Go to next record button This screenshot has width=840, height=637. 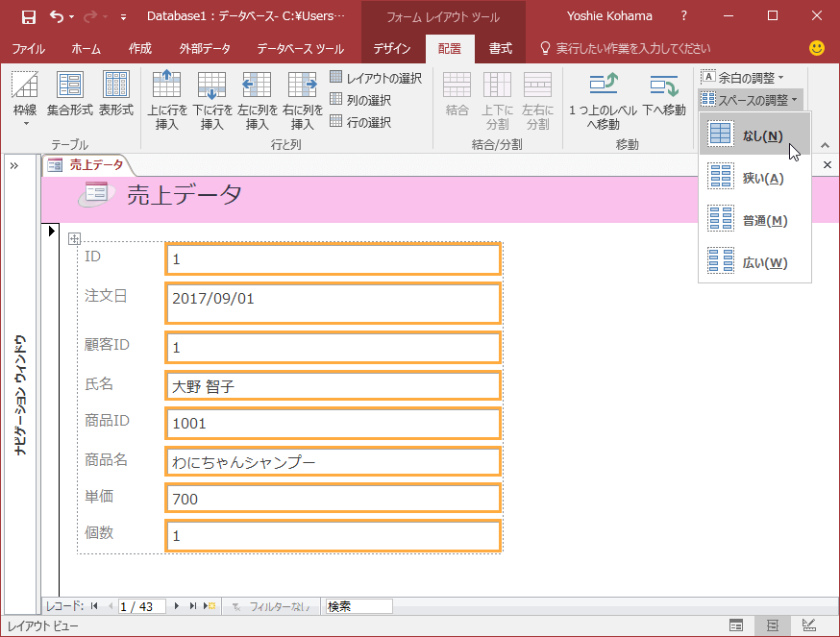176,606
